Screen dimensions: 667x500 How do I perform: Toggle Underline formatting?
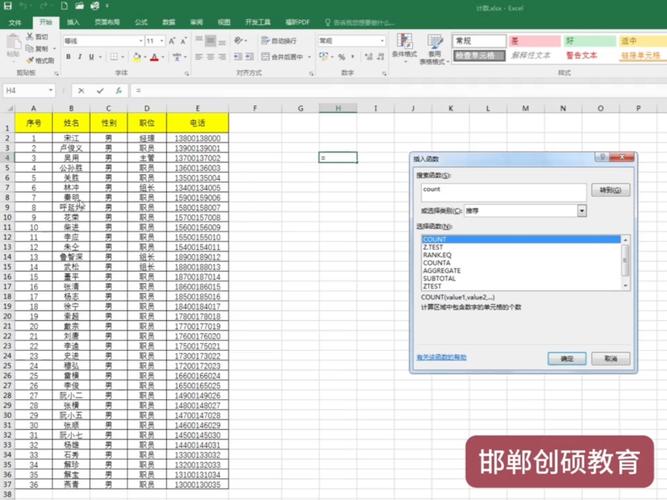coord(91,57)
